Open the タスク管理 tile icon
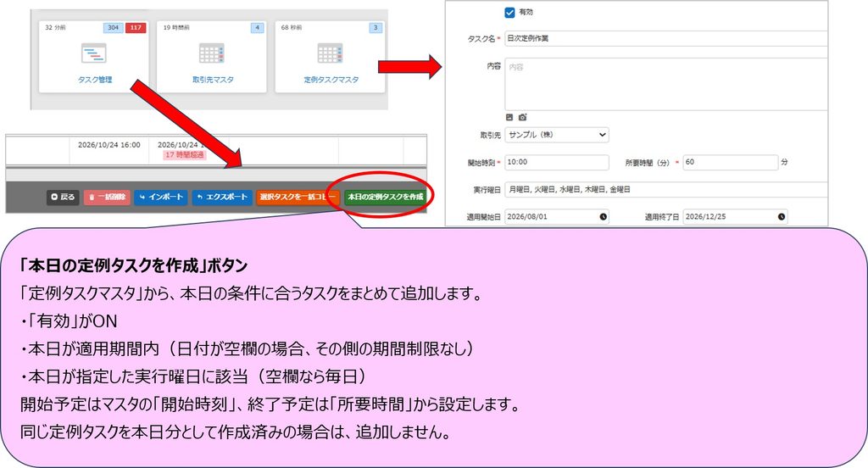The width and height of the screenshot is (868, 468). tap(93, 53)
